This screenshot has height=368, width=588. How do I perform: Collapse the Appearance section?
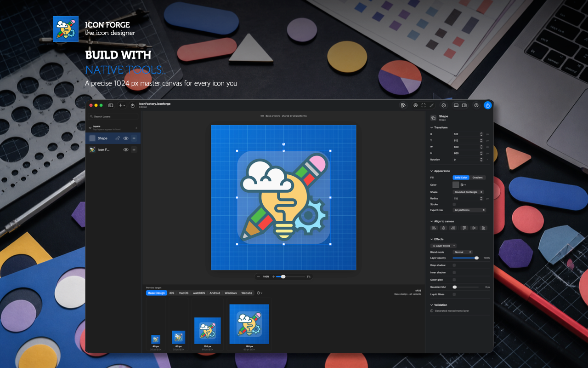[x=431, y=171]
